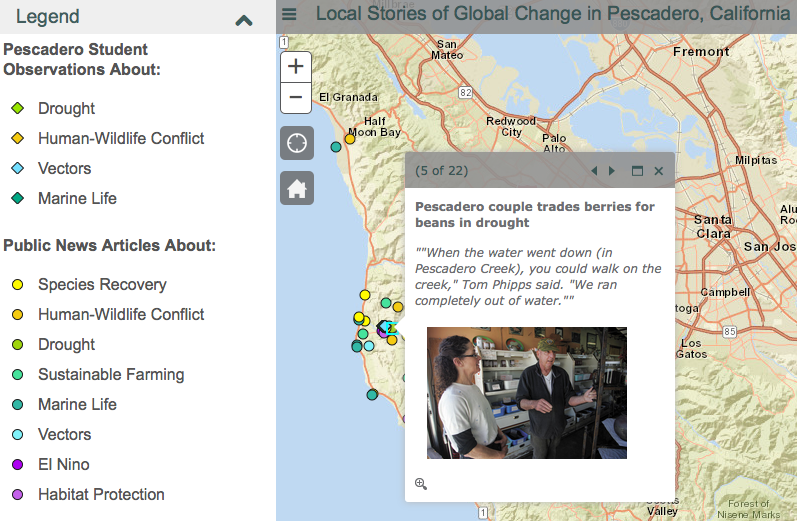
Task: Return map to default home extent
Action: [297, 187]
